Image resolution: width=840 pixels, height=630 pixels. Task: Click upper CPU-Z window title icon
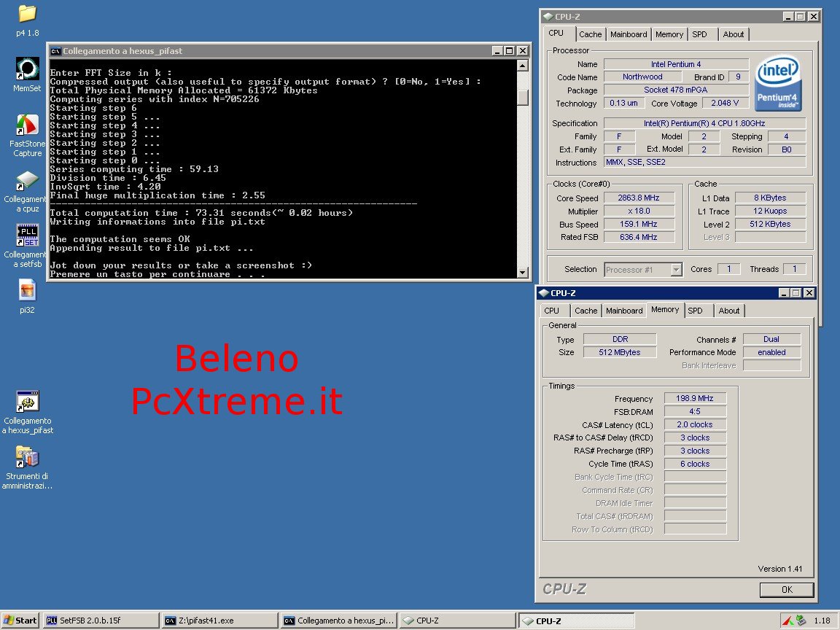pos(548,17)
